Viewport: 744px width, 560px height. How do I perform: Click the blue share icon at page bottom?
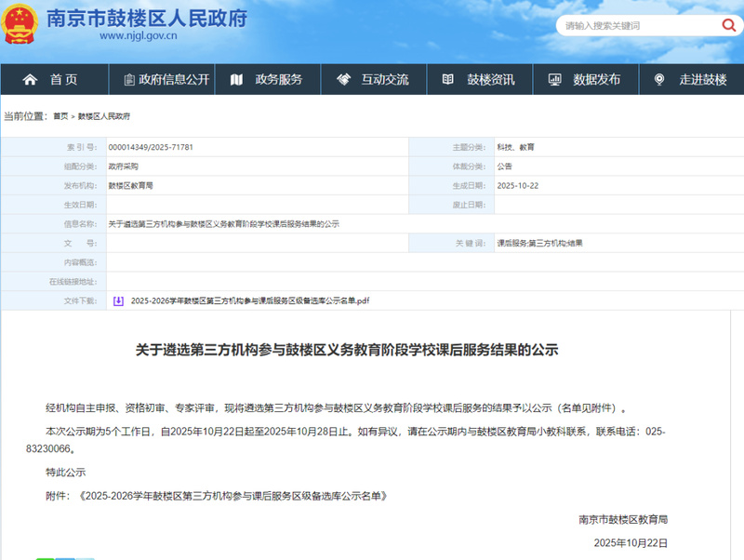tap(63, 557)
